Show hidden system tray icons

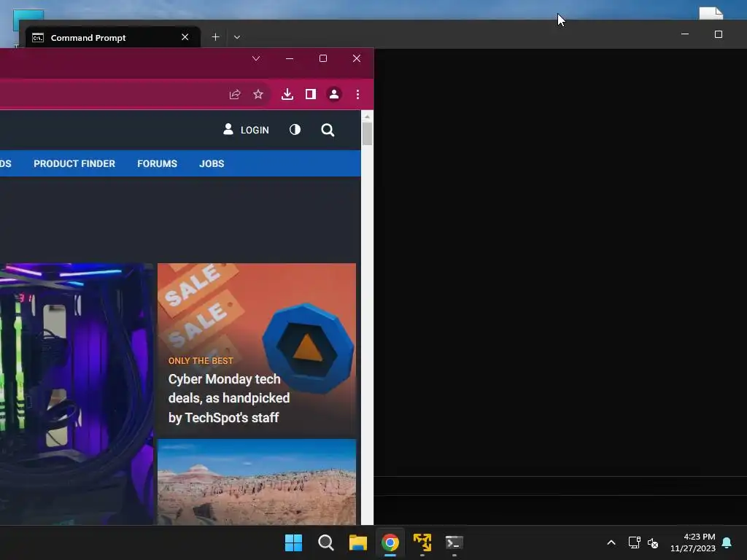611,542
